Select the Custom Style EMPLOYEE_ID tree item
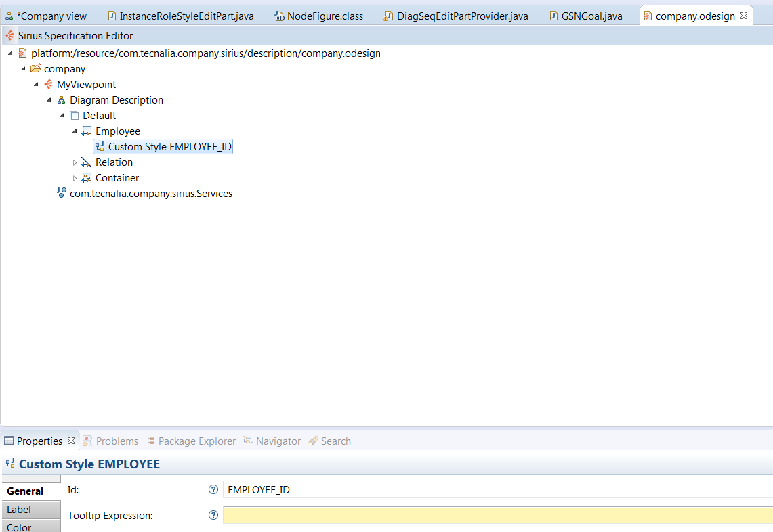 coord(163,146)
